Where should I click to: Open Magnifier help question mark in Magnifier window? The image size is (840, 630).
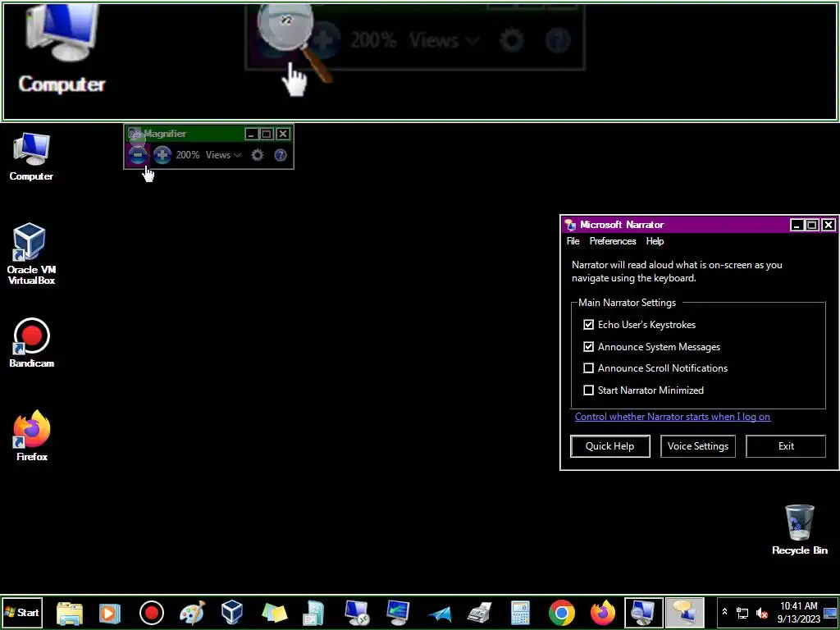pos(281,155)
